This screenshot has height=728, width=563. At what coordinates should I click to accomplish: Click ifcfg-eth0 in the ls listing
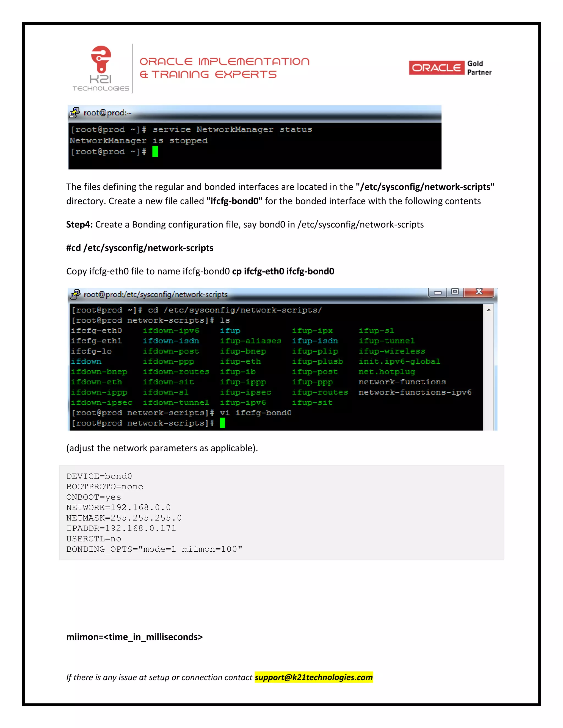click(96, 331)
